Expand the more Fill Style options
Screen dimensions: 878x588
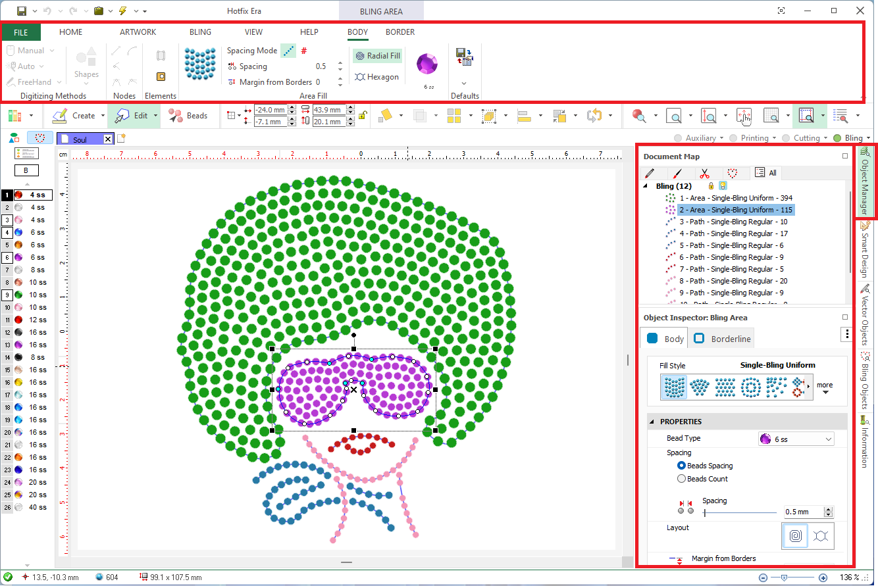[x=825, y=388]
